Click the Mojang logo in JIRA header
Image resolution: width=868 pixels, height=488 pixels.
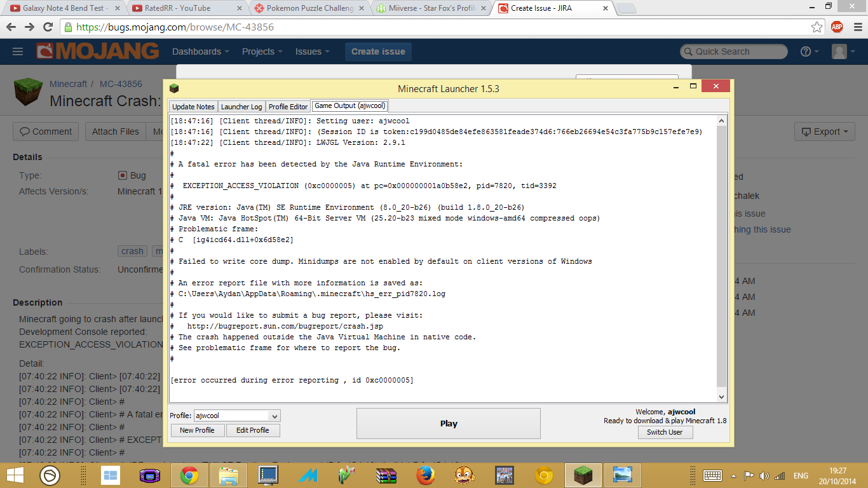point(97,51)
